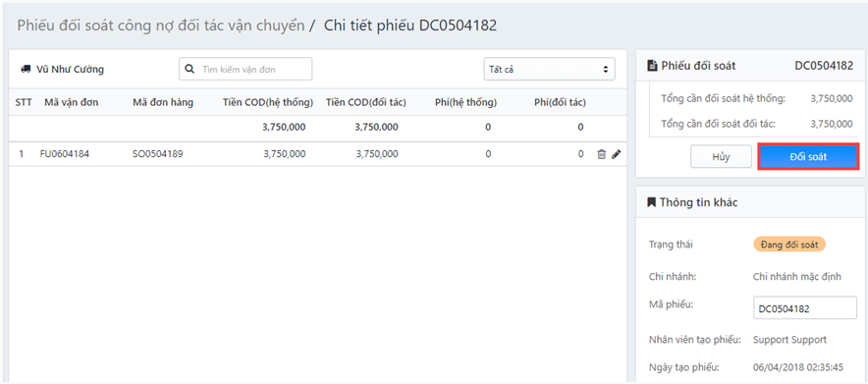Select the Phí(đối tác) column header
This screenshot has height=384, width=868.
(560, 102)
